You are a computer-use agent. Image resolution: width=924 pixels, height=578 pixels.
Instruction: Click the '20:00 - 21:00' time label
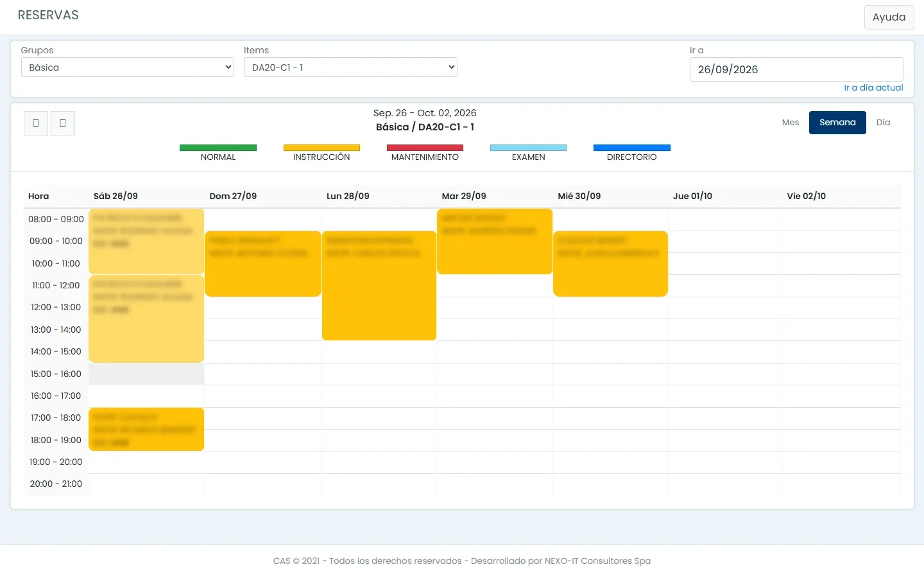pyautogui.click(x=56, y=484)
